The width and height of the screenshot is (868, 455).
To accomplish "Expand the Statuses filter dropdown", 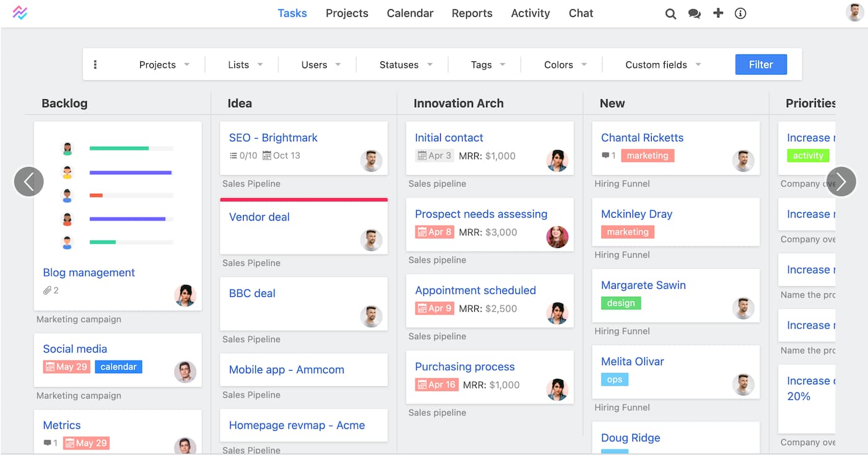I will (x=406, y=64).
